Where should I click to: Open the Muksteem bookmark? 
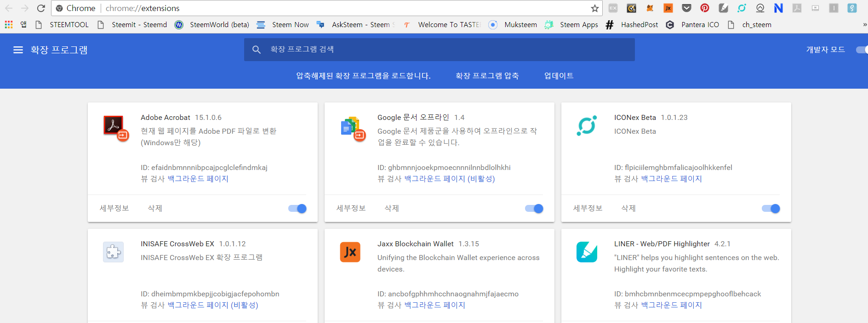point(513,25)
